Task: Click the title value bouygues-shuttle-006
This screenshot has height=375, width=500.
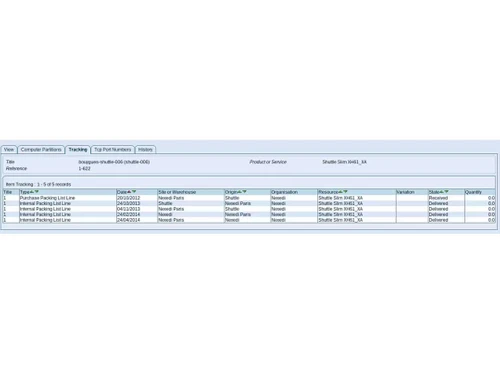Action: pos(114,162)
